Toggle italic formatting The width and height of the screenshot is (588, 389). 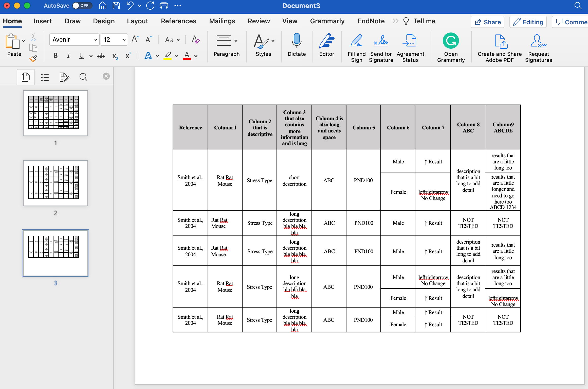68,56
